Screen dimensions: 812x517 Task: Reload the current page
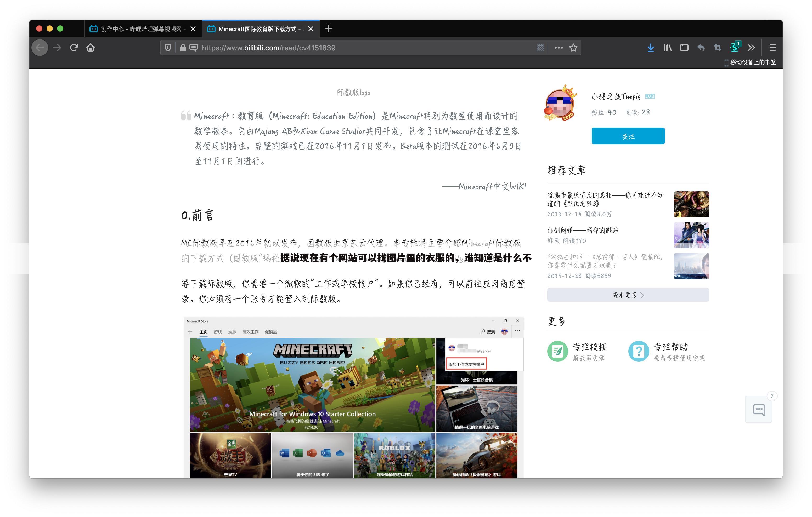coord(74,48)
